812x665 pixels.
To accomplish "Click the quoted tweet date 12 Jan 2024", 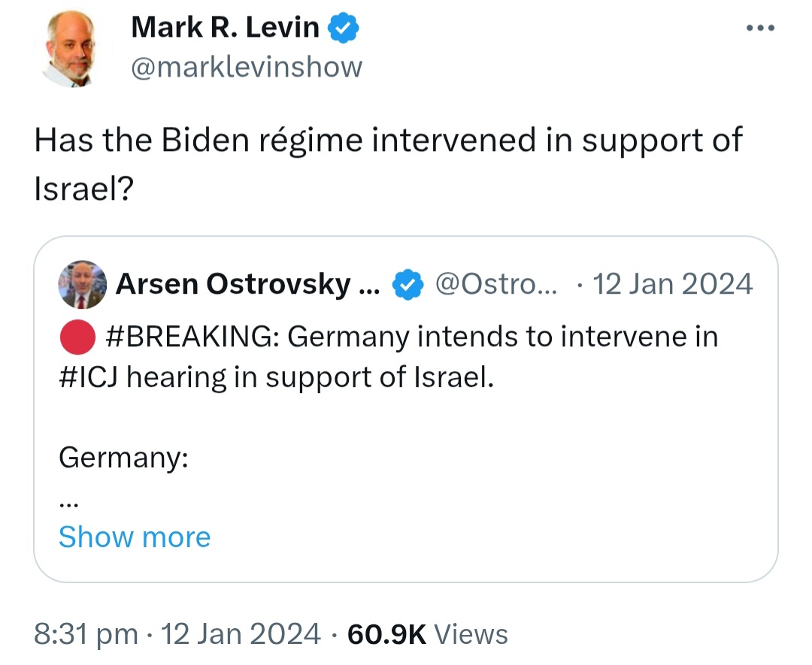I will [672, 284].
